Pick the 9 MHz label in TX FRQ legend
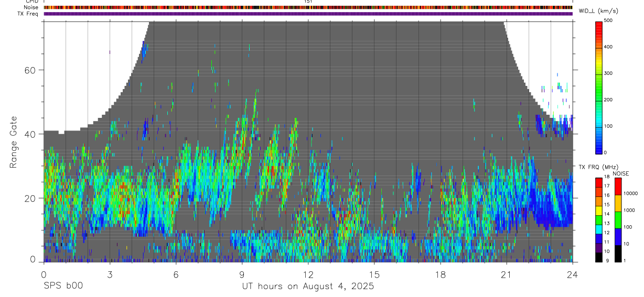This screenshot has height=297, width=644. pos(606,261)
